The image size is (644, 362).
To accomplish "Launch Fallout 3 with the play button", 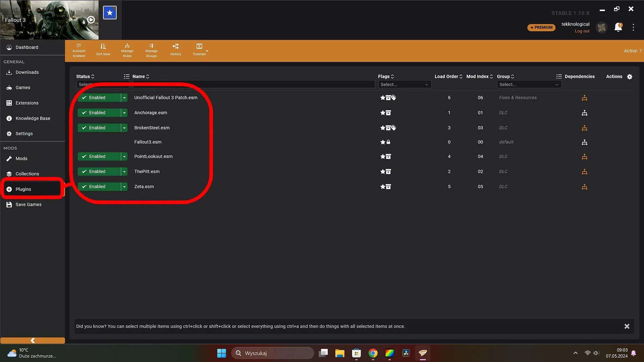I will [x=91, y=20].
